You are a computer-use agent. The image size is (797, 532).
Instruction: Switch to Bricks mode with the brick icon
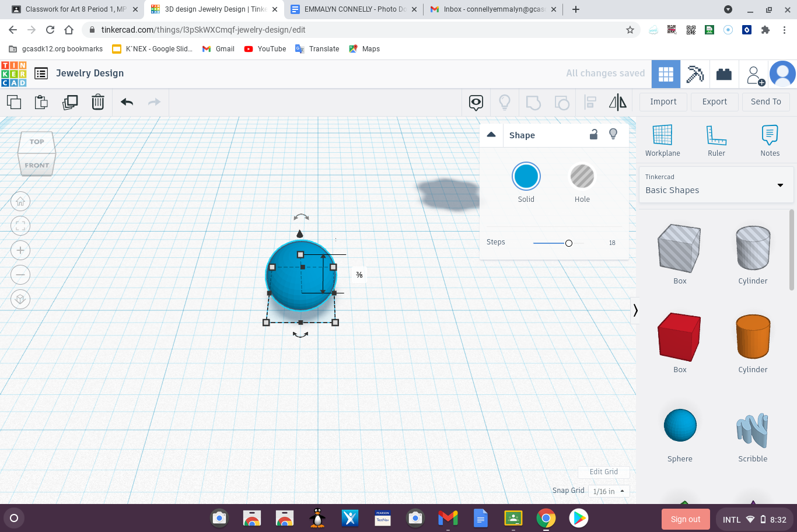[x=724, y=73]
